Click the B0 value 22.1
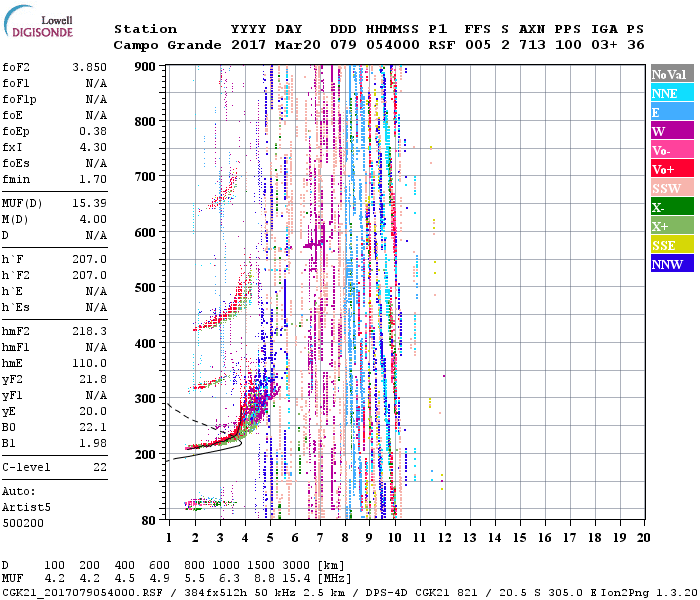The height and width of the screenshot is (600, 700). [93, 427]
